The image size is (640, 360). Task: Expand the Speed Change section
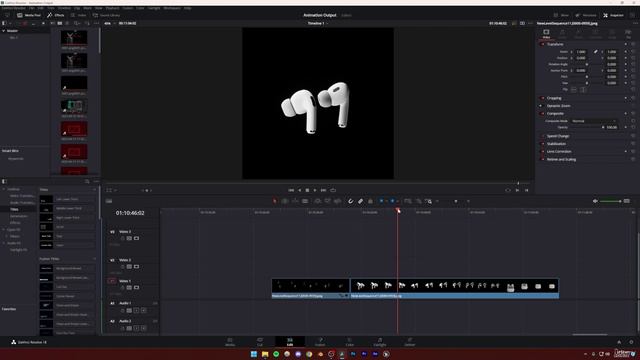[558, 136]
